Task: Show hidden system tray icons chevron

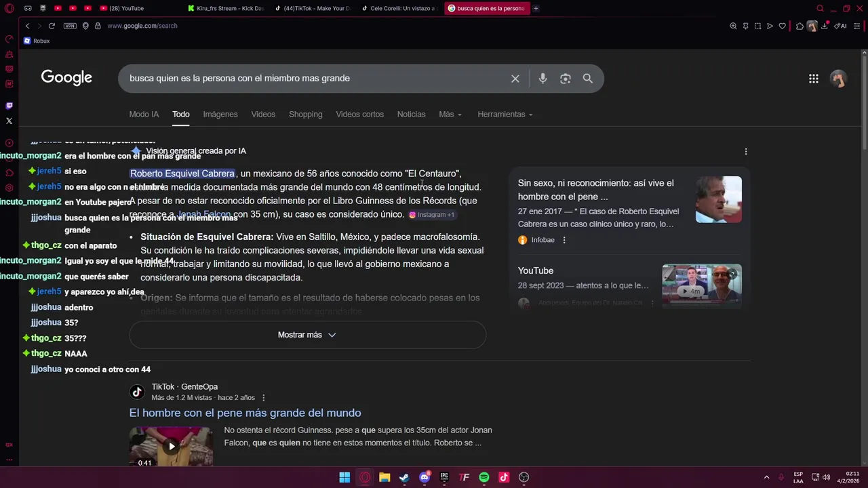Action: point(766,477)
